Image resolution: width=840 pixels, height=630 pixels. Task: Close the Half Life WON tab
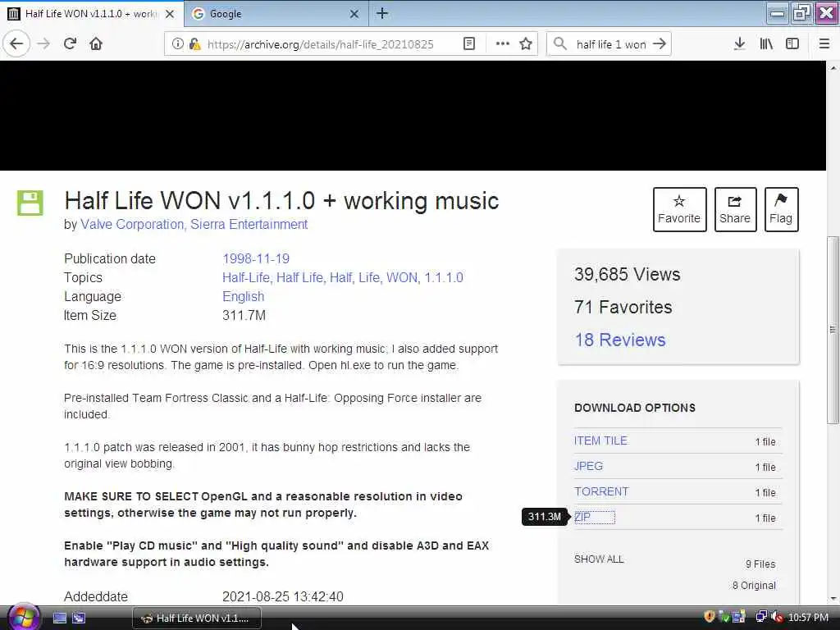tap(170, 14)
